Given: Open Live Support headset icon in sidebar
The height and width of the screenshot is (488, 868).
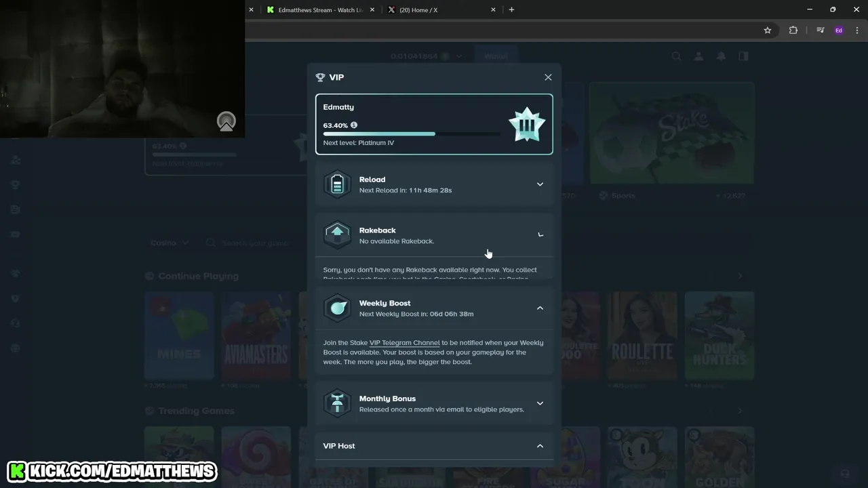Looking at the screenshot, I should 16,323.
